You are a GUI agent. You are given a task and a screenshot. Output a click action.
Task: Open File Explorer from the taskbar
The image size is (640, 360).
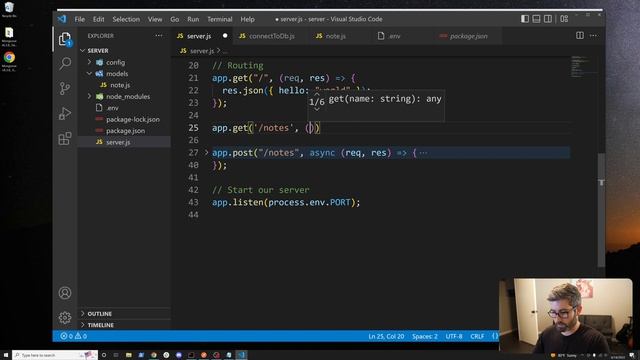tap(129, 355)
